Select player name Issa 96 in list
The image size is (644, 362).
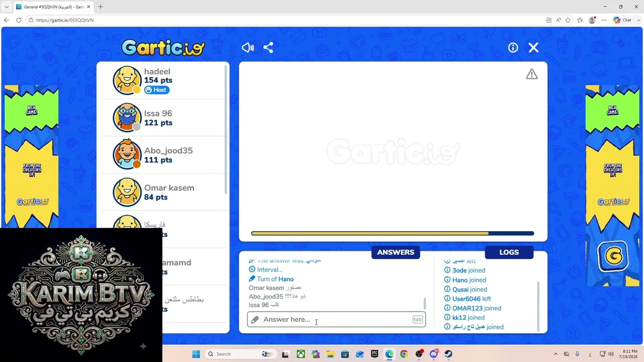coord(158,114)
